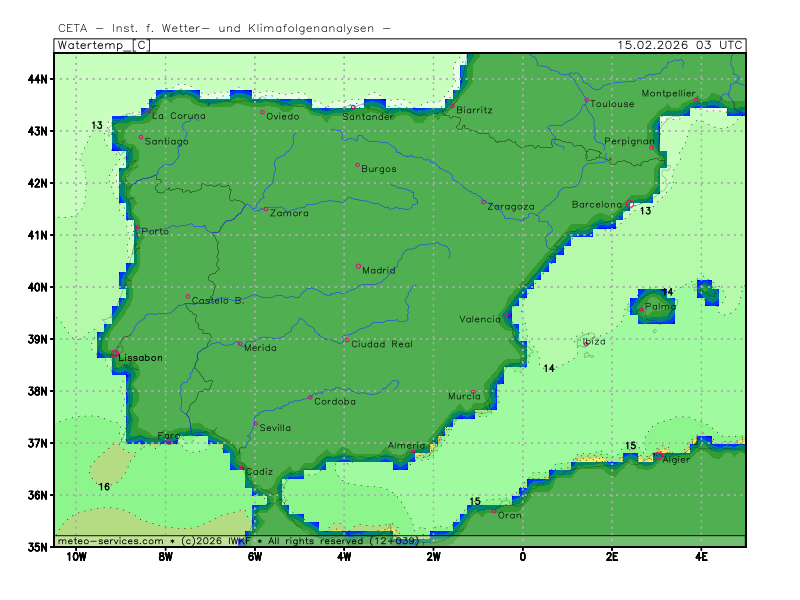Click the 15.02.2026 03 UTC timestamp

679,45
